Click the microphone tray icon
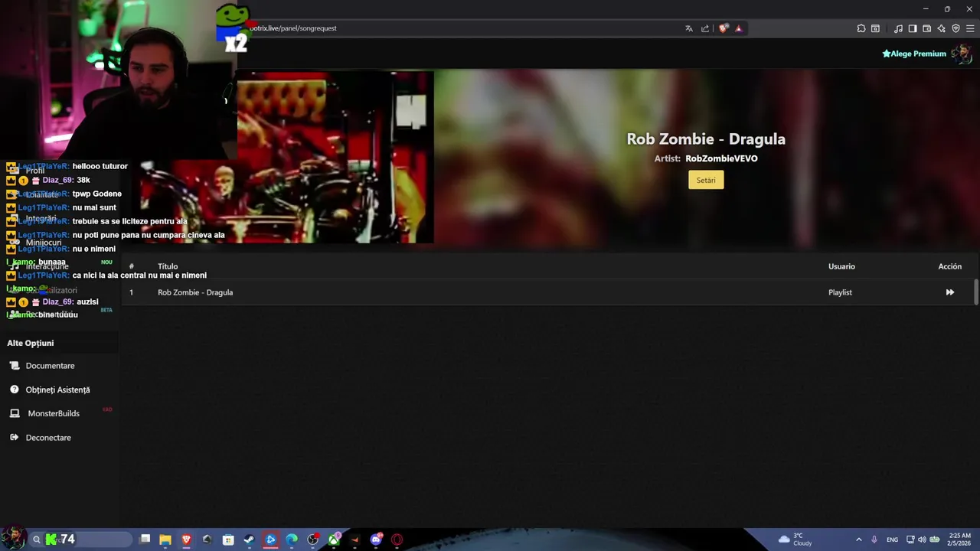 [x=874, y=540]
